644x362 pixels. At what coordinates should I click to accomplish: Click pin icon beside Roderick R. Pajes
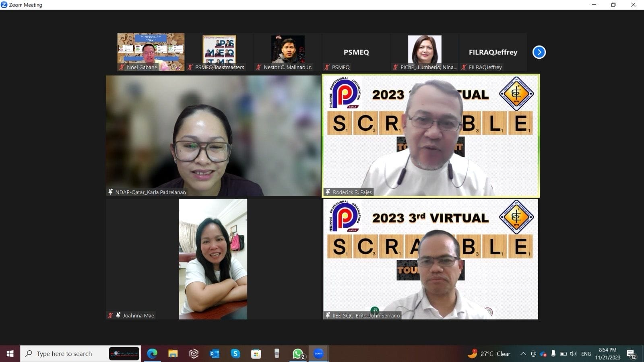click(328, 192)
